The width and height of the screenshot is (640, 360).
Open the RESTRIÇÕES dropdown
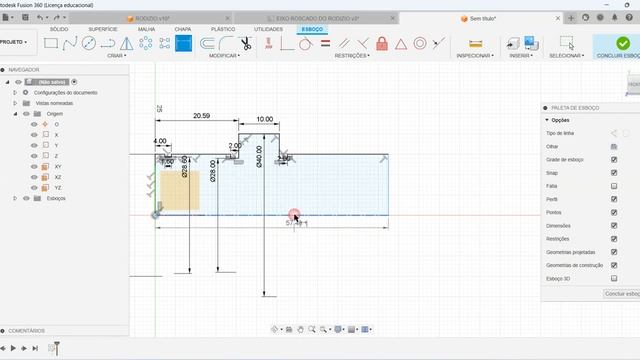(352, 56)
